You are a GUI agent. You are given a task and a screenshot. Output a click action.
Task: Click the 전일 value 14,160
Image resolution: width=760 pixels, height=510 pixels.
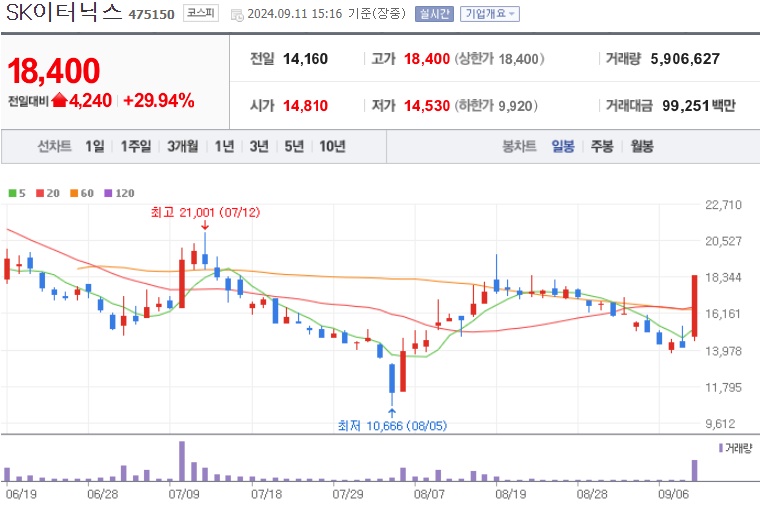click(x=305, y=59)
